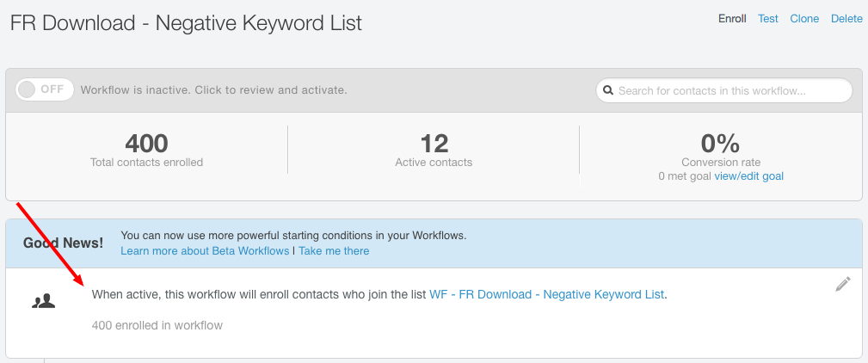This screenshot has width=868, height=363.
Task: Open the view/edit goal link
Action: tap(749, 176)
